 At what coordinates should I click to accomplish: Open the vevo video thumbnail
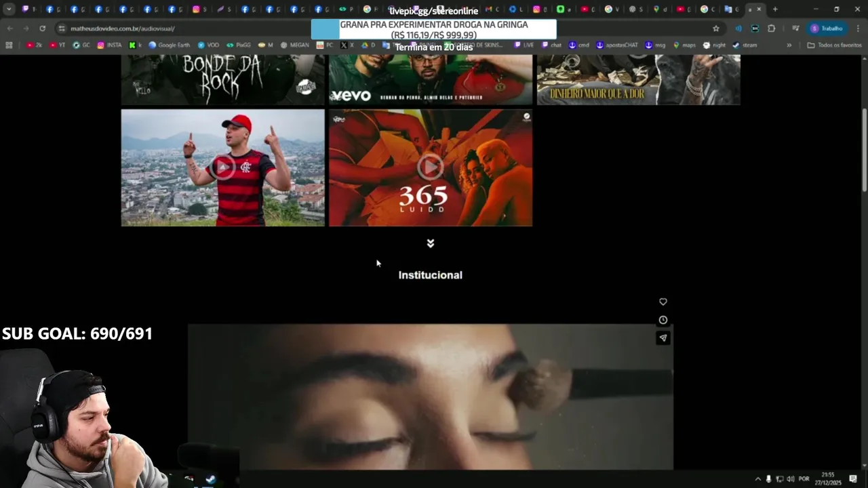[430, 79]
